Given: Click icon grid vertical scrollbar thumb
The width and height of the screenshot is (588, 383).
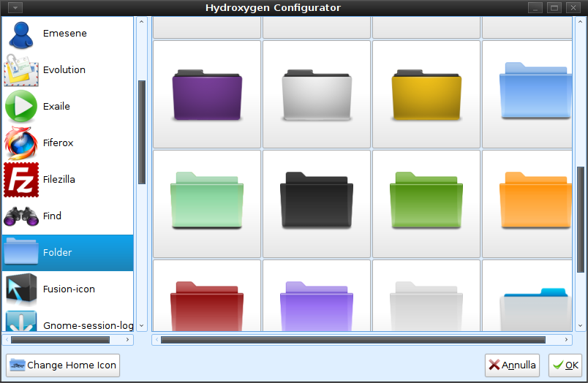Looking at the screenshot, I should (x=581, y=219).
